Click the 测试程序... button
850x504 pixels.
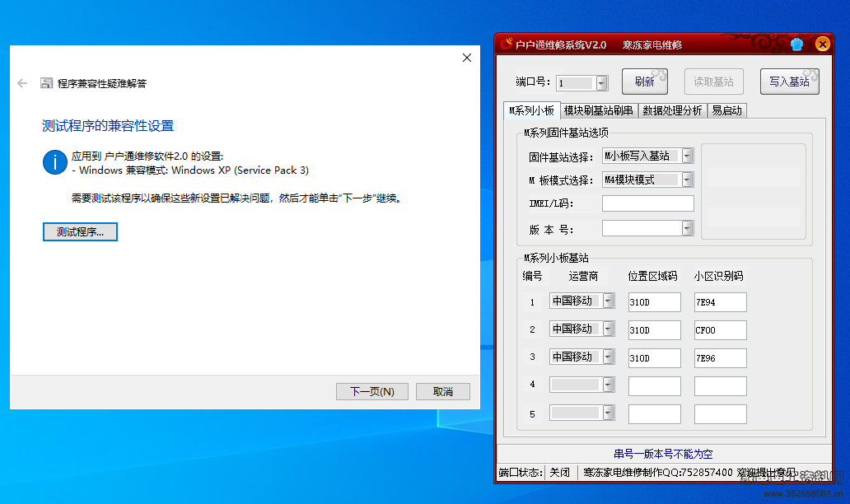pos(80,232)
